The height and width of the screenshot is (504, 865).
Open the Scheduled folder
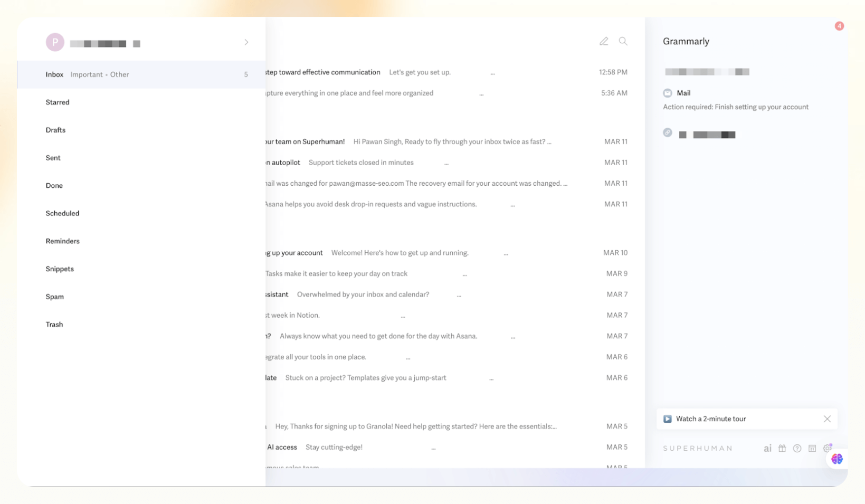point(63,213)
